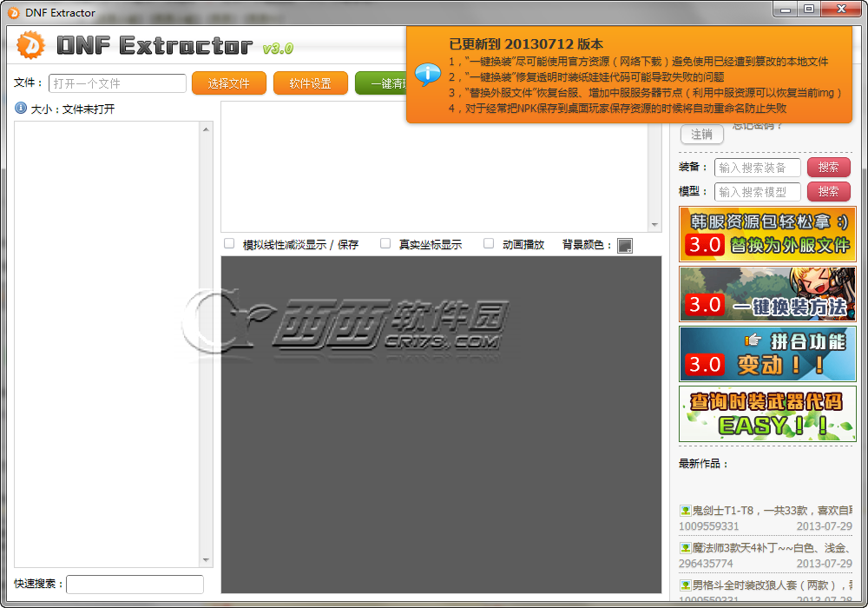Toggle the 真实坐标显示 checkbox

click(x=385, y=244)
